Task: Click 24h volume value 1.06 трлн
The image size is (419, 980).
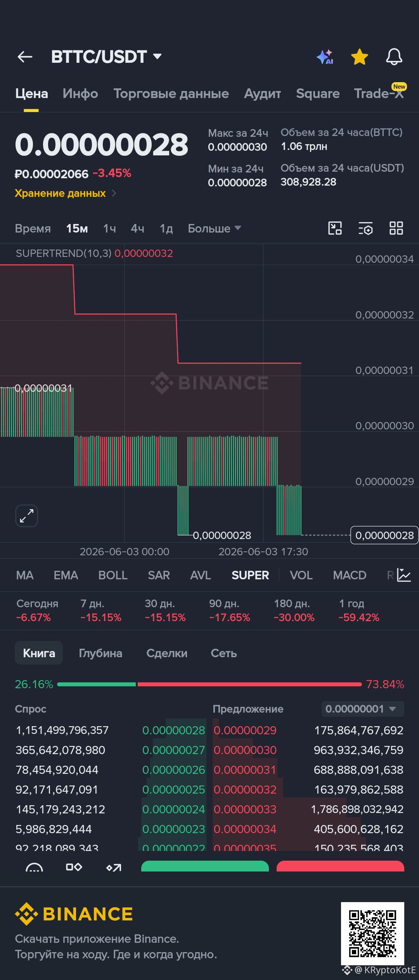Action: pos(304,146)
